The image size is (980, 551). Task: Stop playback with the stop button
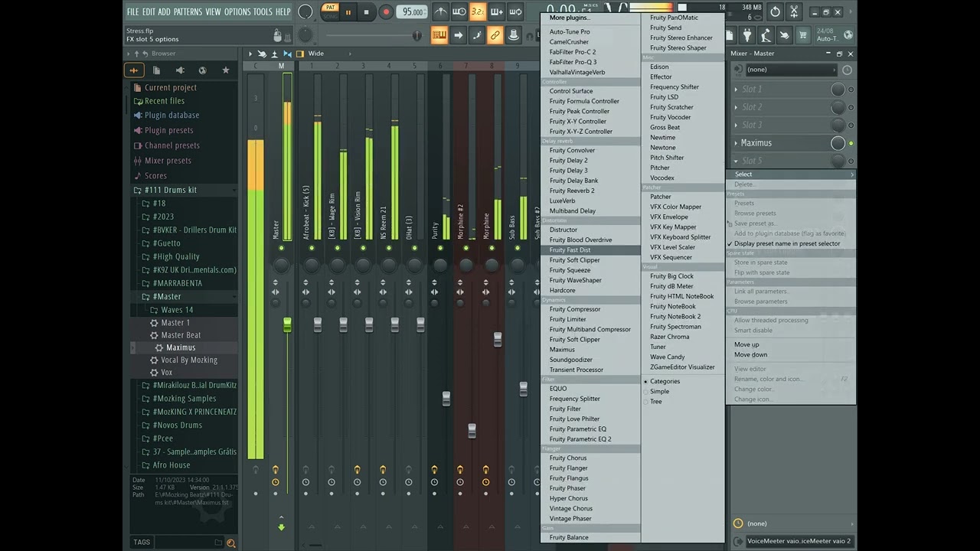click(x=366, y=12)
